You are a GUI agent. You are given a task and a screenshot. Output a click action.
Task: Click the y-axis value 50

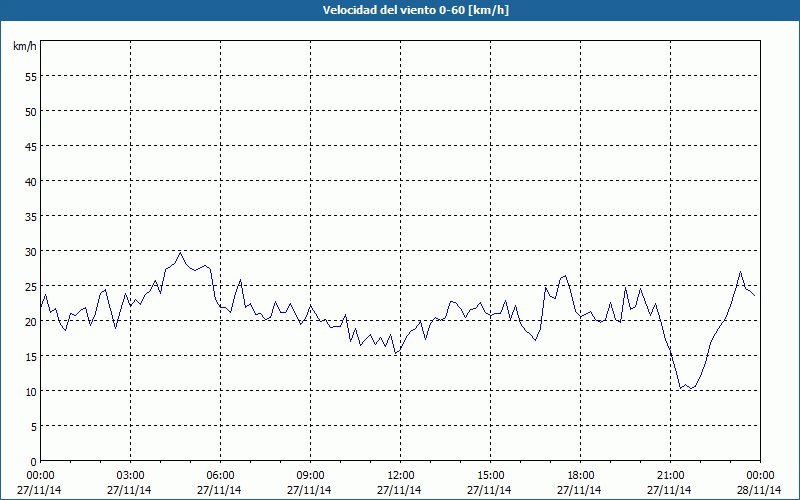31,111
